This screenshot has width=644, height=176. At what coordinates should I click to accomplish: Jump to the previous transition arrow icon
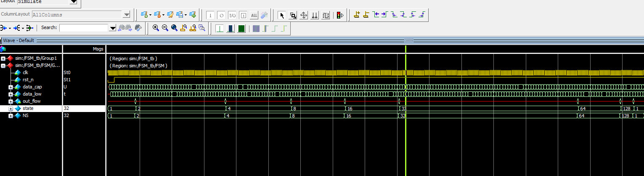(x=376, y=15)
